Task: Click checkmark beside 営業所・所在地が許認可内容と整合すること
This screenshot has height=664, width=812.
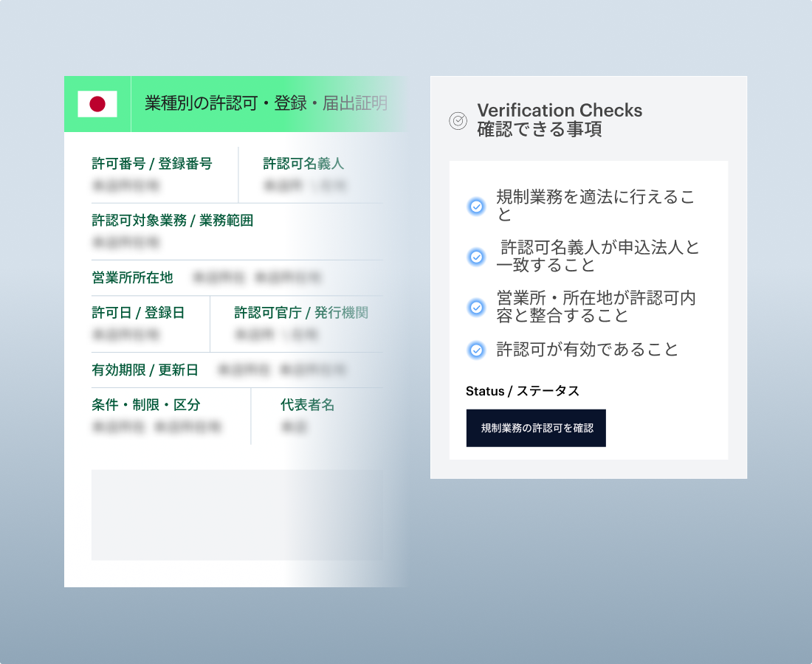Action: click(477, 308)
